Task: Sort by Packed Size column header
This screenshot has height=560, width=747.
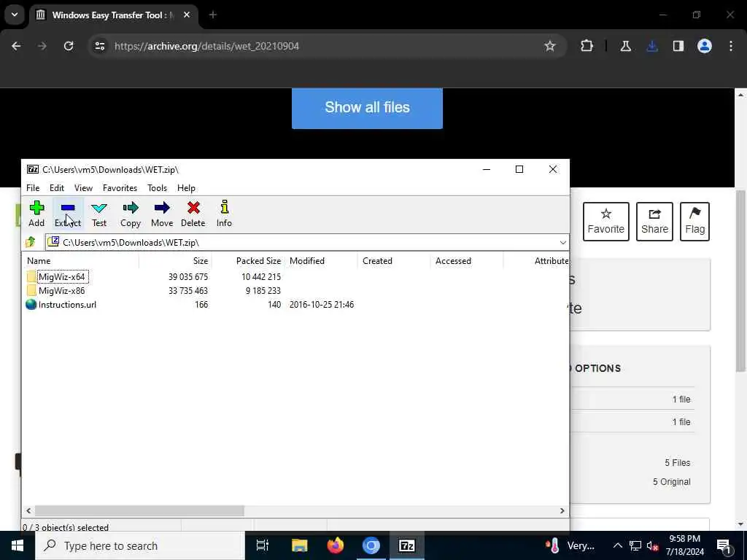Action: 248,261
